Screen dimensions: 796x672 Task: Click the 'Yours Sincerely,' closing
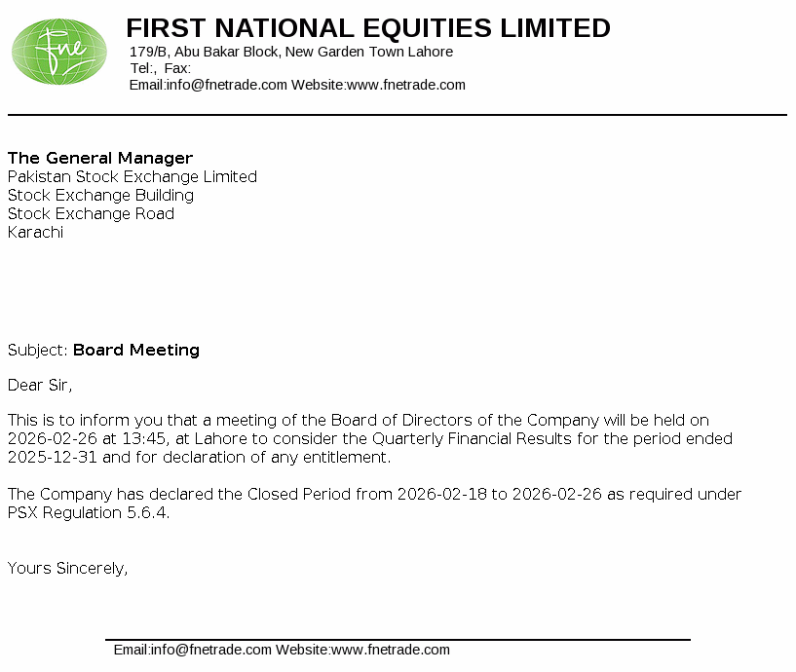click(68, 568)
